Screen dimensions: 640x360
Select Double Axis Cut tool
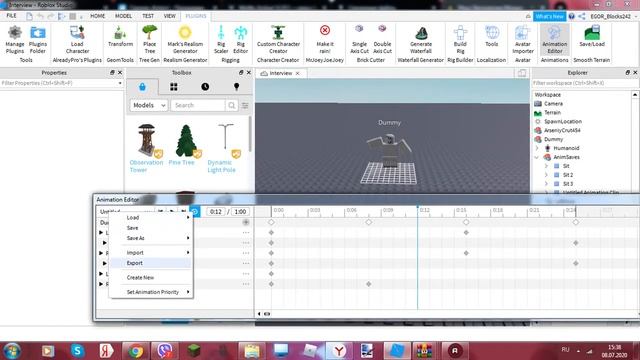pyautogui.click(x=382, y=40)
